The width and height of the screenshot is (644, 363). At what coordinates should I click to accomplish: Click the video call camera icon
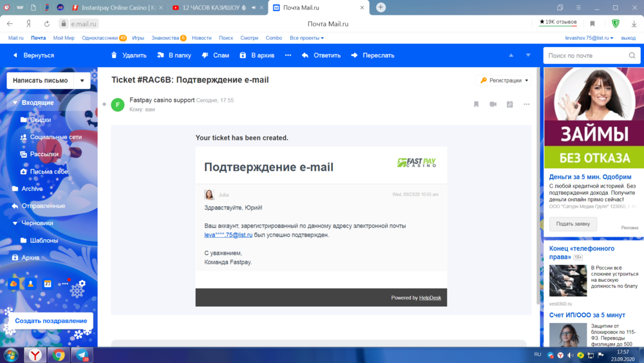click(493, 104)
